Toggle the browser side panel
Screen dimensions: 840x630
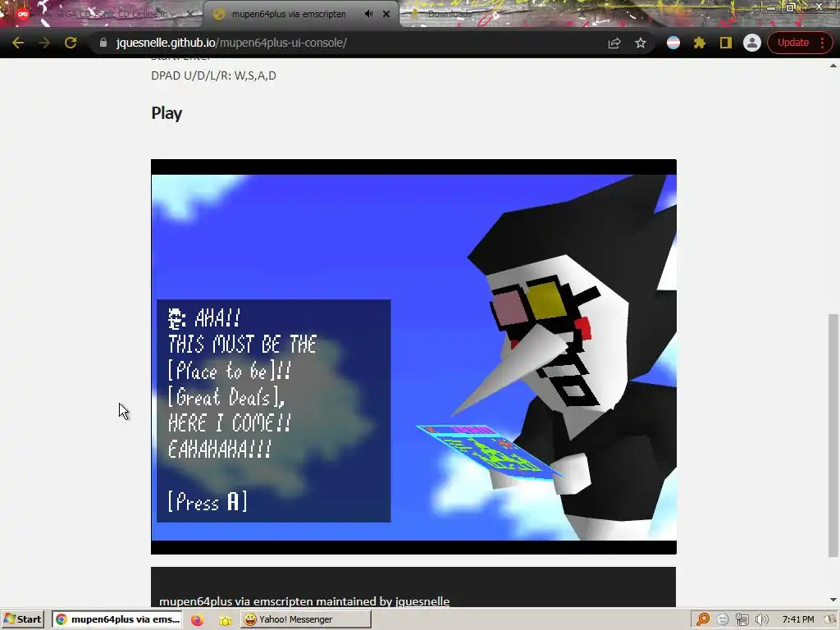725,43
